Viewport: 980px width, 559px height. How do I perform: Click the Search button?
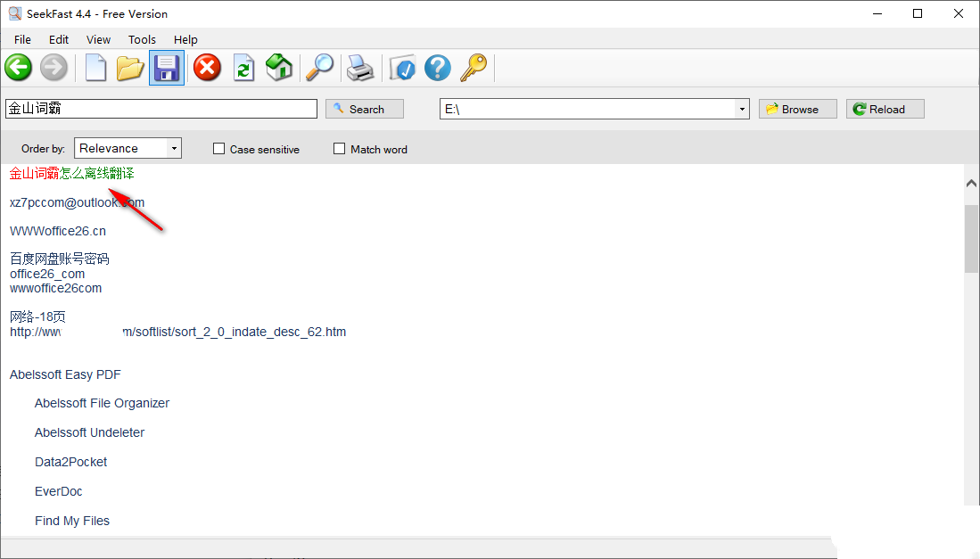click(365, 109)
